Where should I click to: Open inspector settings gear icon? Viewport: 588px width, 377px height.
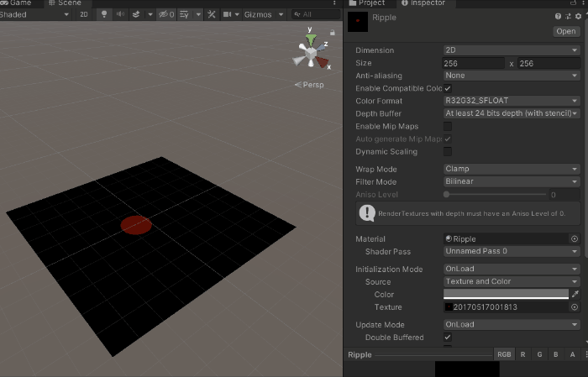click(x=578, y=16)
